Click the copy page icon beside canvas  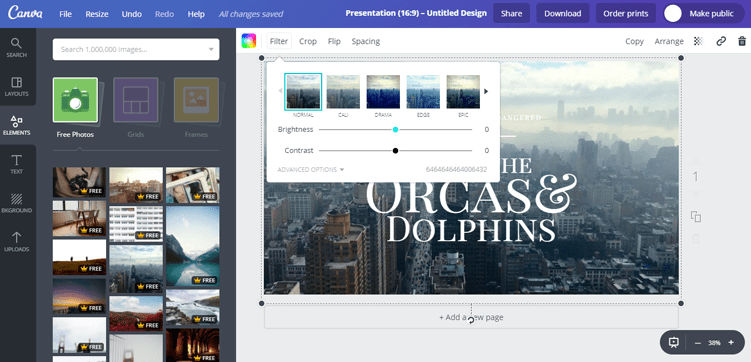coord(696,216)
